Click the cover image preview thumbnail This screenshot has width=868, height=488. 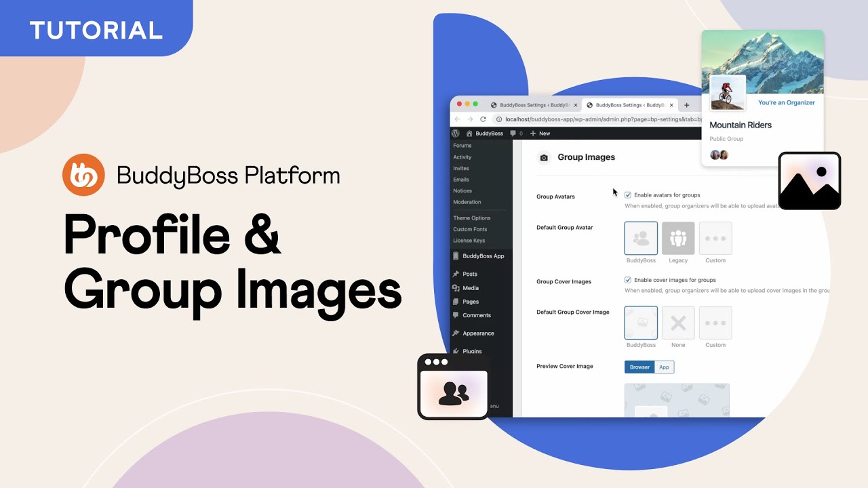point(677,401)
